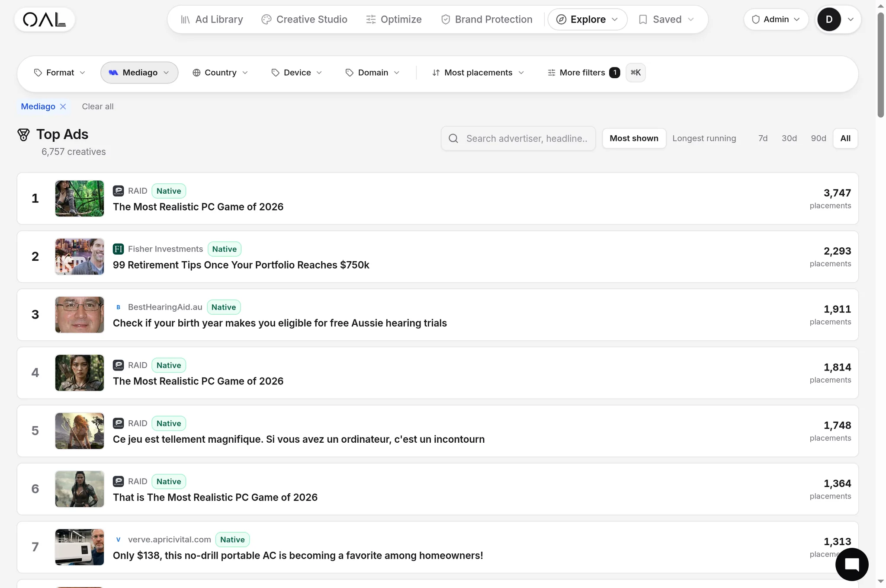Click the Top Ads medal icon
The height and width of the screenshot is (588, 886).
click(23, 135)
